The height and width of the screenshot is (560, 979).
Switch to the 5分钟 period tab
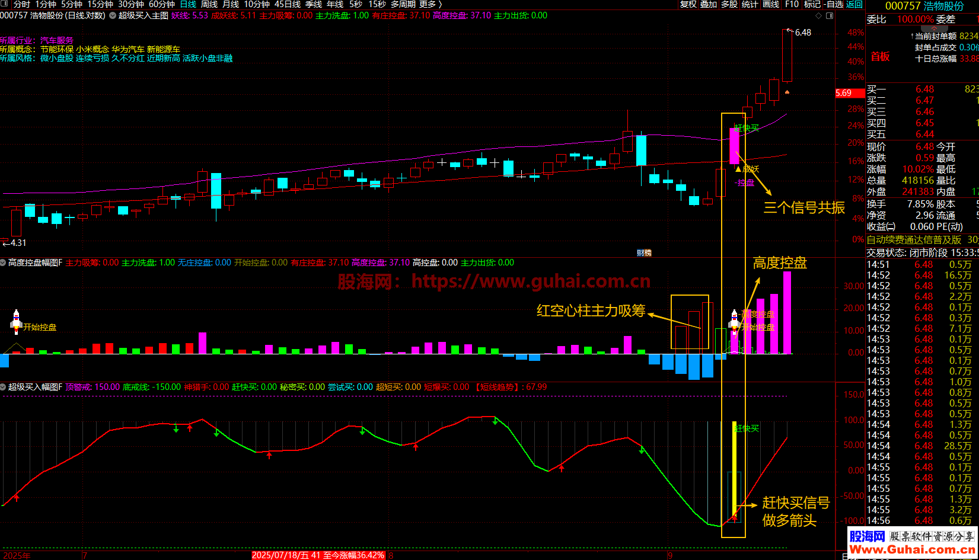coord(72,4)
